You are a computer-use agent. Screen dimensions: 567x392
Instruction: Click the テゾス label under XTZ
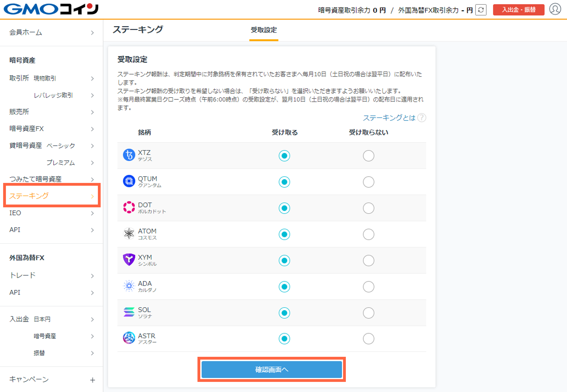145,159
